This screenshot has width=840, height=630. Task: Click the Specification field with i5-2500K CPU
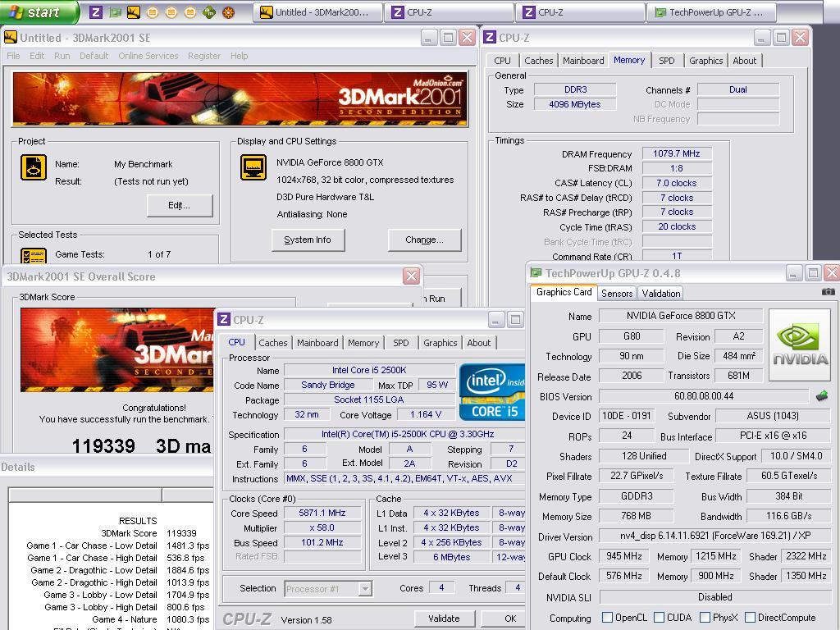(x=404, y=435)
